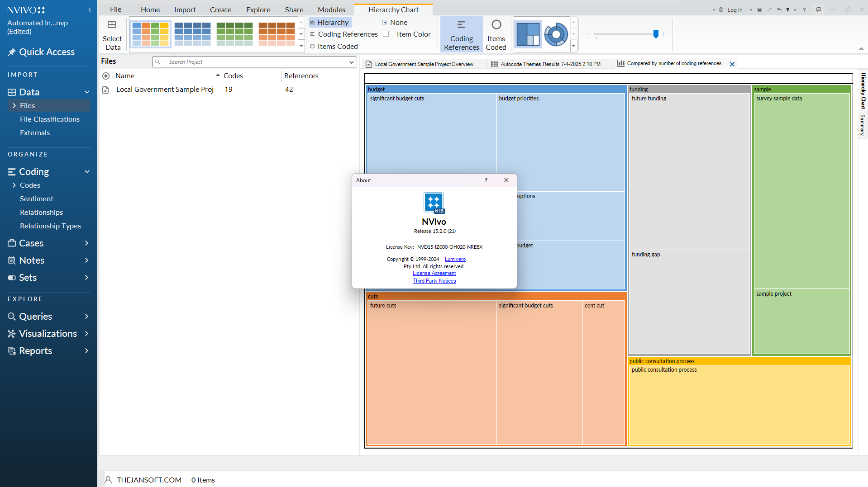This screenshot has height=487, width=868.
Task: Open the Create ribbon tab
Action: 220,9
